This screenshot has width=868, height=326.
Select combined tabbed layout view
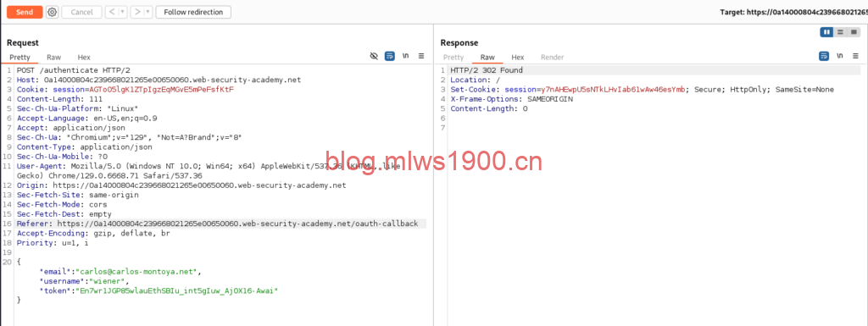click(854, 32)
